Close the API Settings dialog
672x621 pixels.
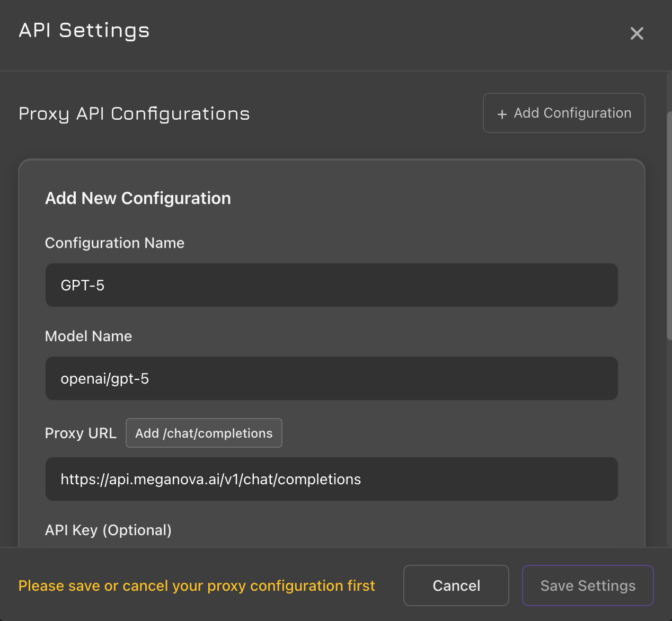[x=636, y=33]
